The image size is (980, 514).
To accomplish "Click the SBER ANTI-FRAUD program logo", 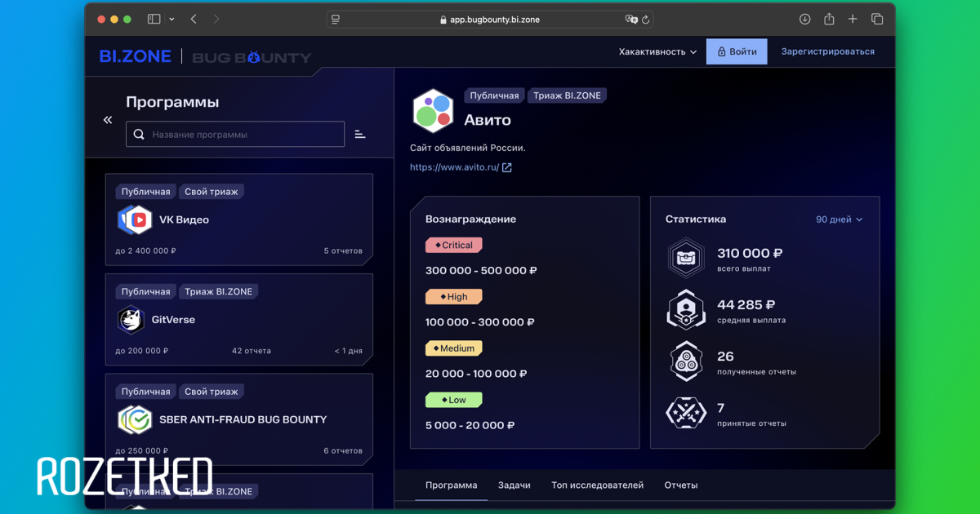I will coord(135,420).
